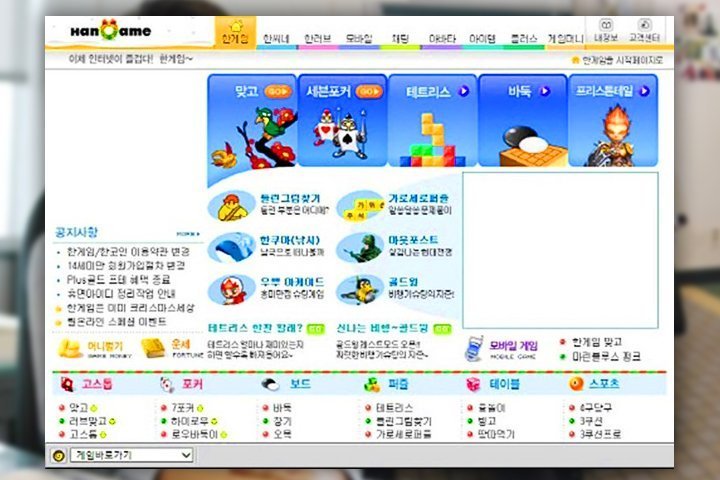Open notice about 14세미만 회원가입

pyautogui.click(x=126, y=265)
